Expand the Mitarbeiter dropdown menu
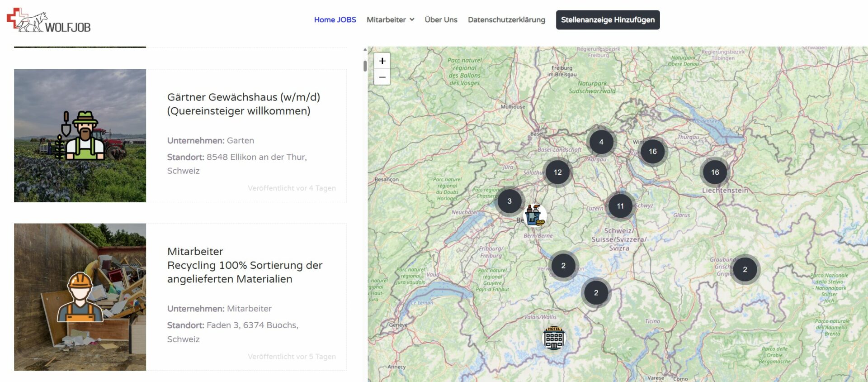The height and width of the screenshot is (382, 868). [x=390, y=20]
